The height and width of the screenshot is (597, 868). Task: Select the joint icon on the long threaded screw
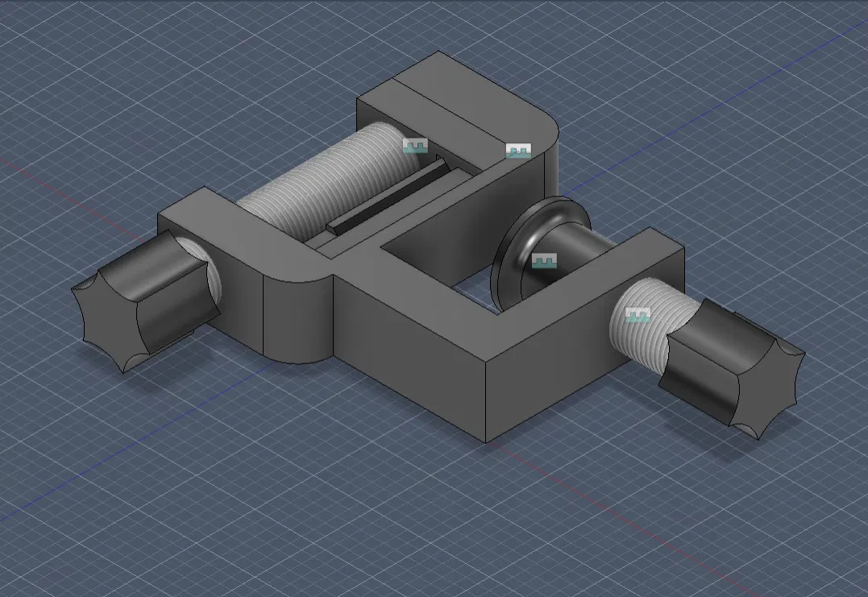pyautogui.click(x=415, y=146)
